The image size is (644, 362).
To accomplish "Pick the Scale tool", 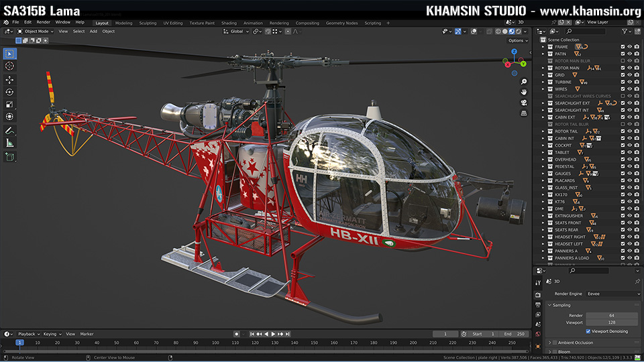I will [x=9, y=105].
